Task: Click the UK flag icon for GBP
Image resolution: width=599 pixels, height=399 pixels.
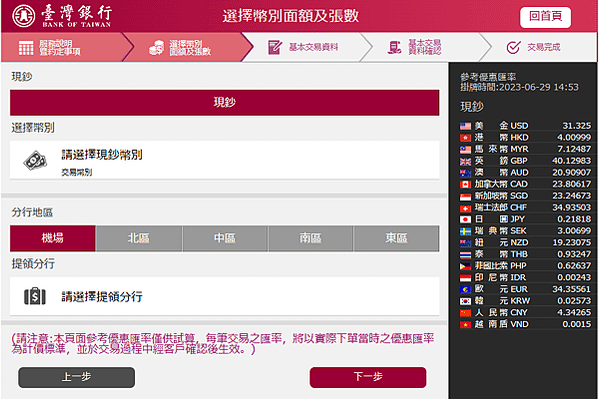Action: (465, 161)
